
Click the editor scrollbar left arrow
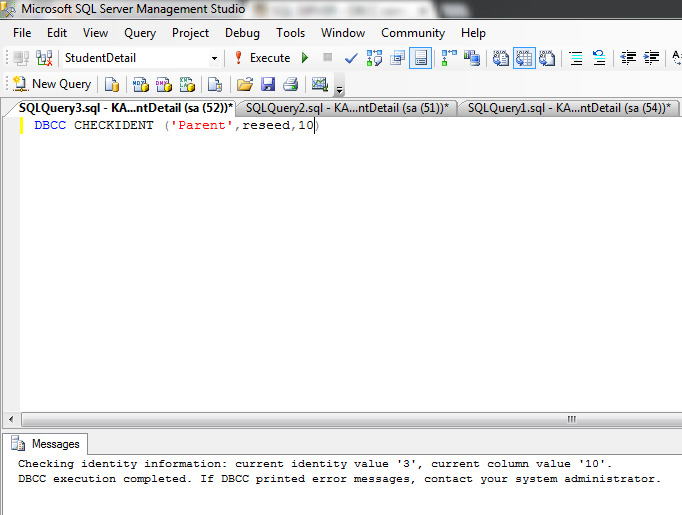pos(11,419)
